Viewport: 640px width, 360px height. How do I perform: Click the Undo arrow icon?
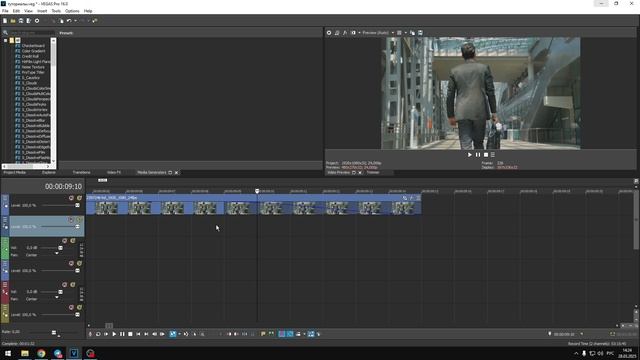(69, 21)
